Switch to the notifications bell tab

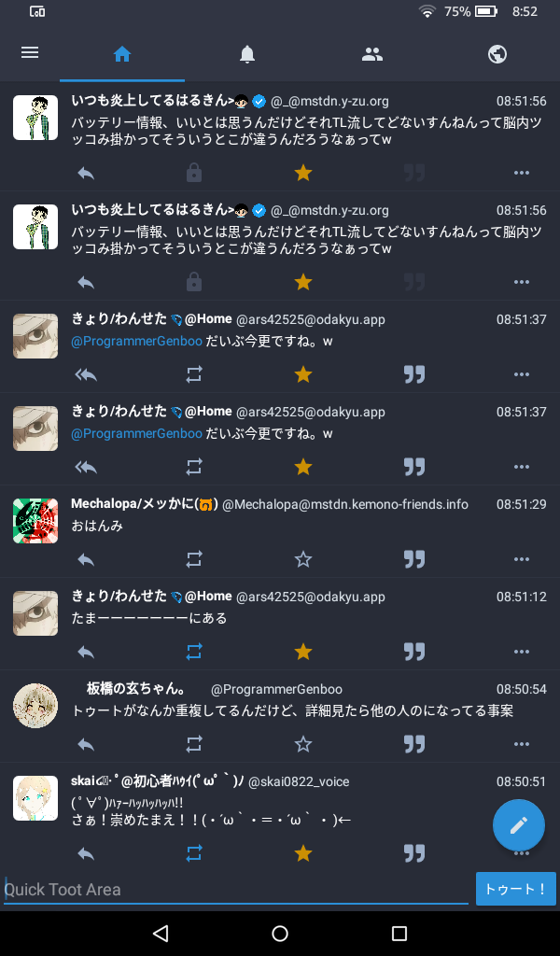[246, 54]
